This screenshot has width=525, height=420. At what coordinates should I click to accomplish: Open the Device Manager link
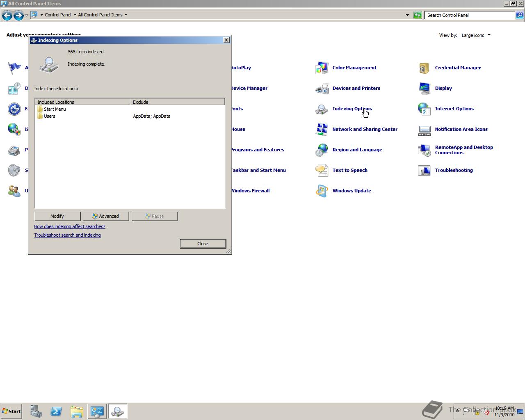[x=249, y=88]
